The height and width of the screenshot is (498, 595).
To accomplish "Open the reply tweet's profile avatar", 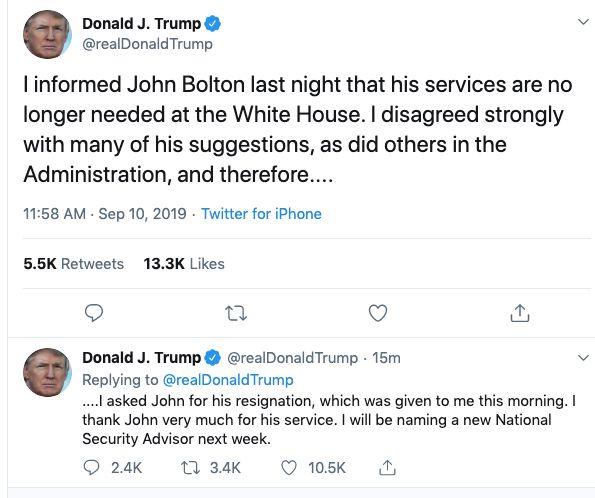I will [x=47, y=372].
